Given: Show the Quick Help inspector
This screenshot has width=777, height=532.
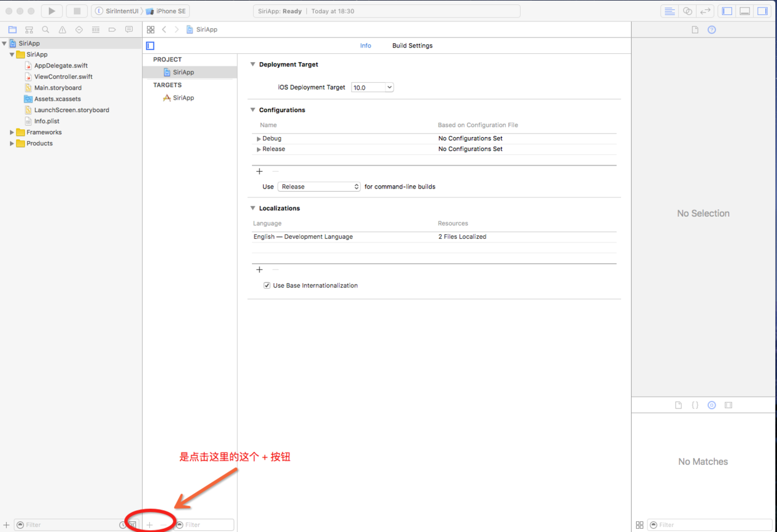Looking at the screenshot, I should [712, 29].
